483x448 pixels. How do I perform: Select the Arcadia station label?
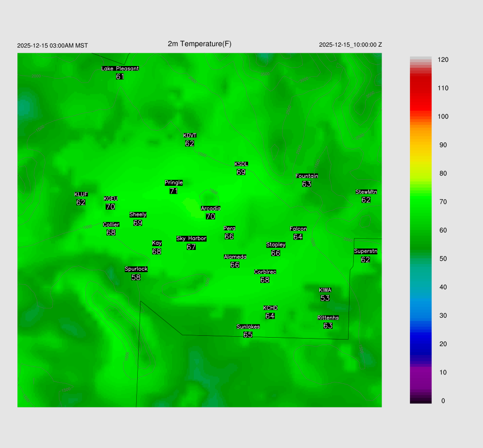click(x=210, y=208)
